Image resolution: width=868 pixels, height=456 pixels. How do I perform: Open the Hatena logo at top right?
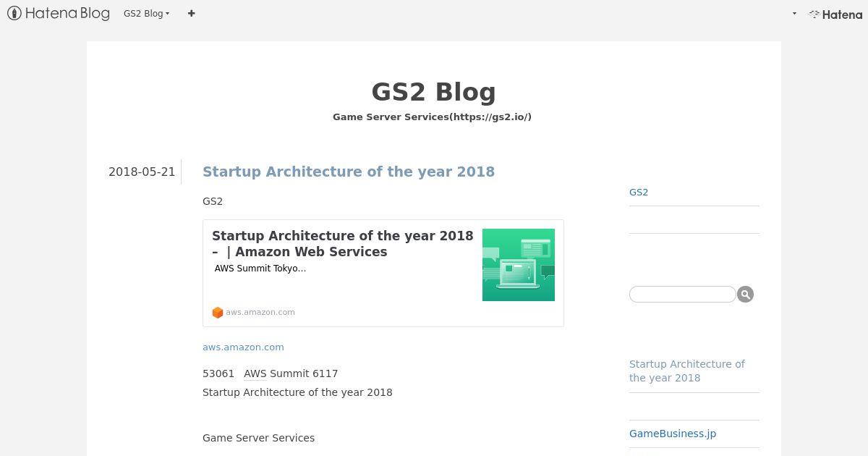(x=835, y=14)
